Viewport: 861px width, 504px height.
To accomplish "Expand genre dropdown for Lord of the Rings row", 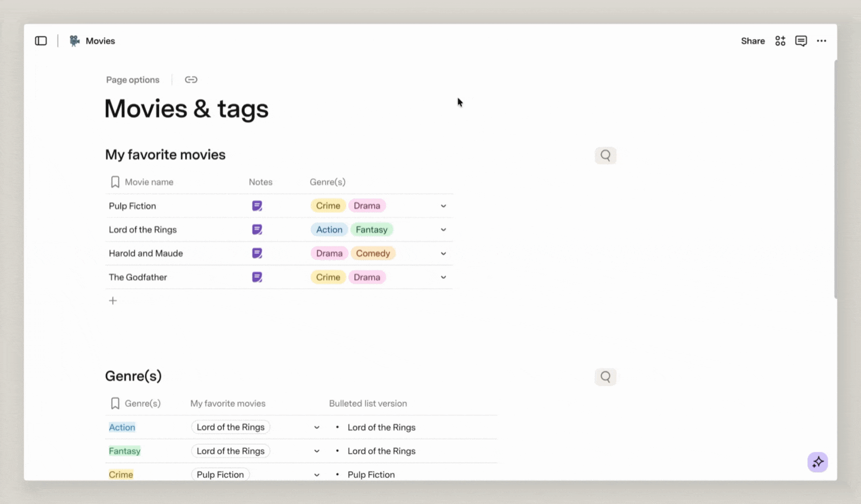I will tap(443, 230).
